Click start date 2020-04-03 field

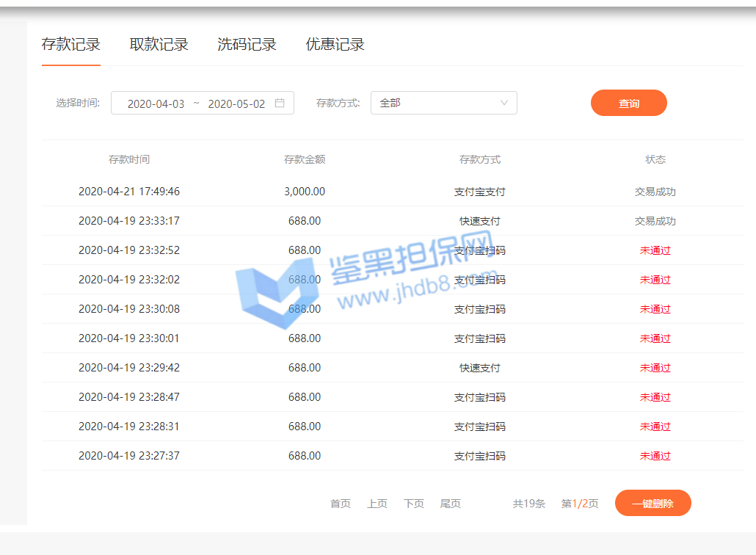(156, 104)
